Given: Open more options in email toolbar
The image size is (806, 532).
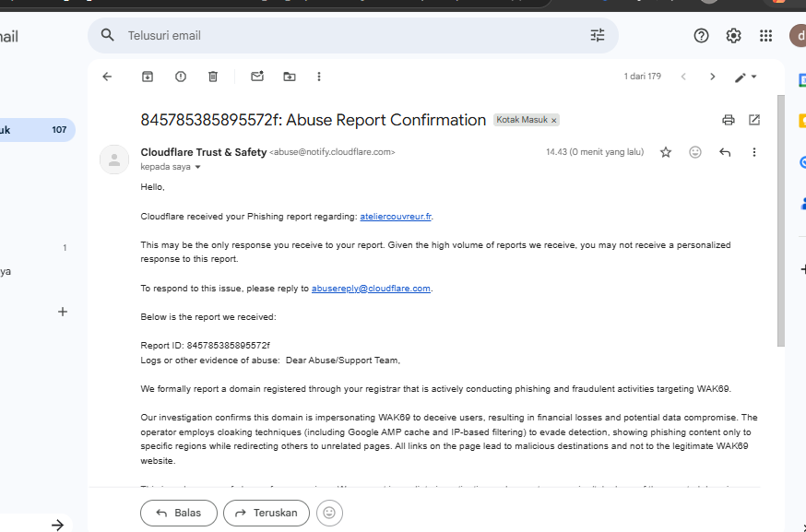Looking at the screenshot, I should (x=319, y=77).
